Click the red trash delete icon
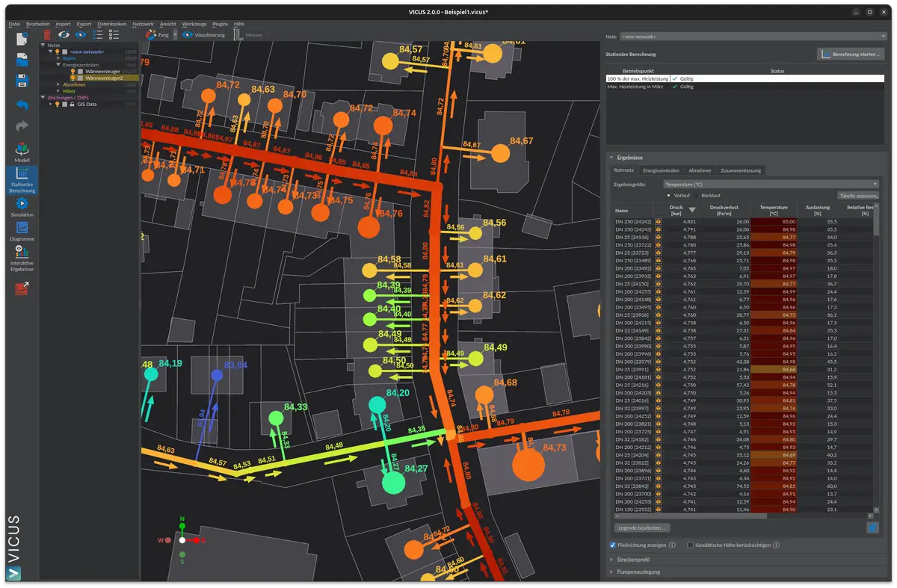This screenshot has width=897, height=588. (47, 34)
